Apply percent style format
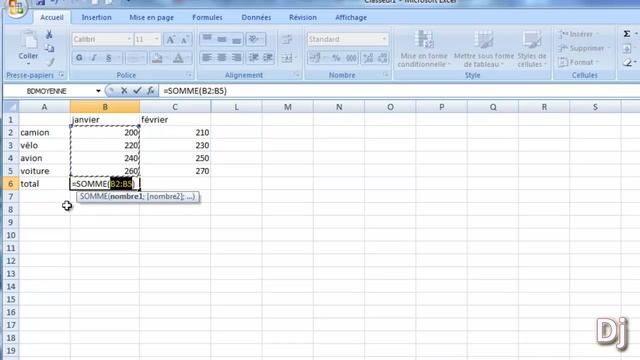Image resolution: width=640 pixels, height=360 pixels. (x=336, y=58)
